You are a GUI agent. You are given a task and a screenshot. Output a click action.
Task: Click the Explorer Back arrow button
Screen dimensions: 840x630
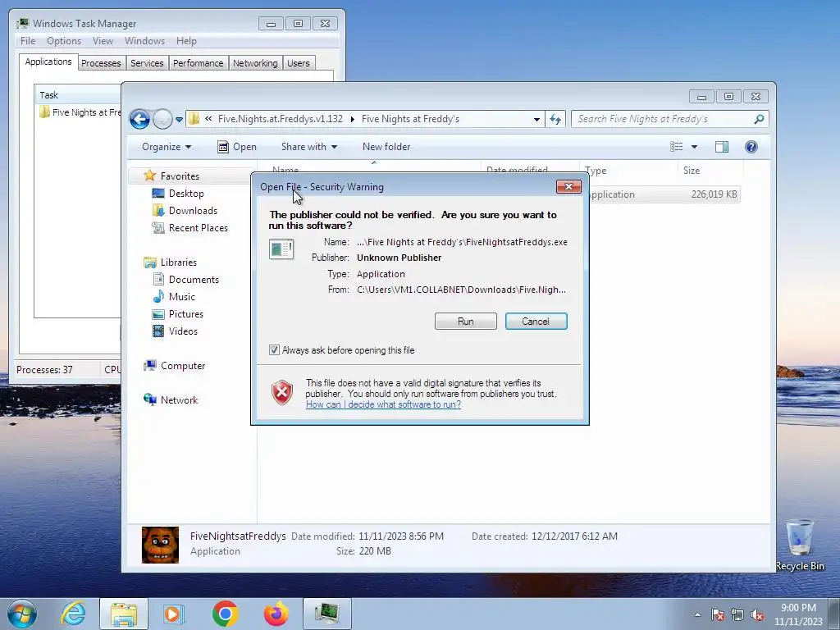coord(139,119)
